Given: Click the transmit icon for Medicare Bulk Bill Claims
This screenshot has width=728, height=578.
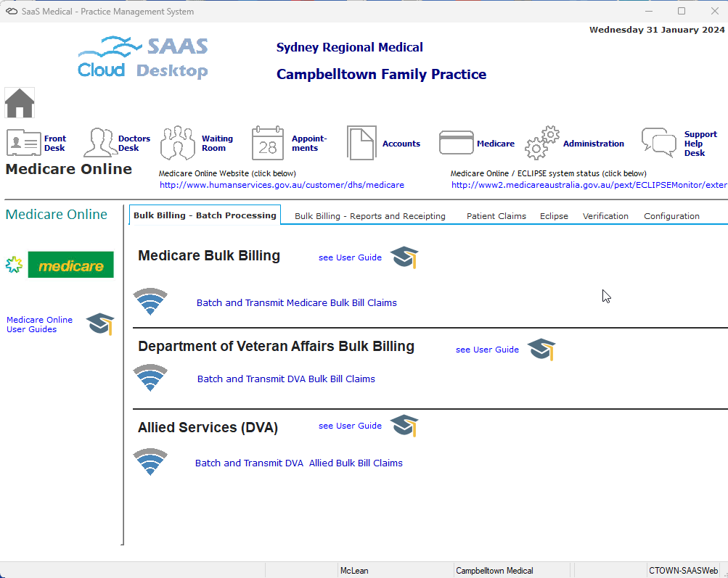Looking at the screenshot, I should point(150,302).
